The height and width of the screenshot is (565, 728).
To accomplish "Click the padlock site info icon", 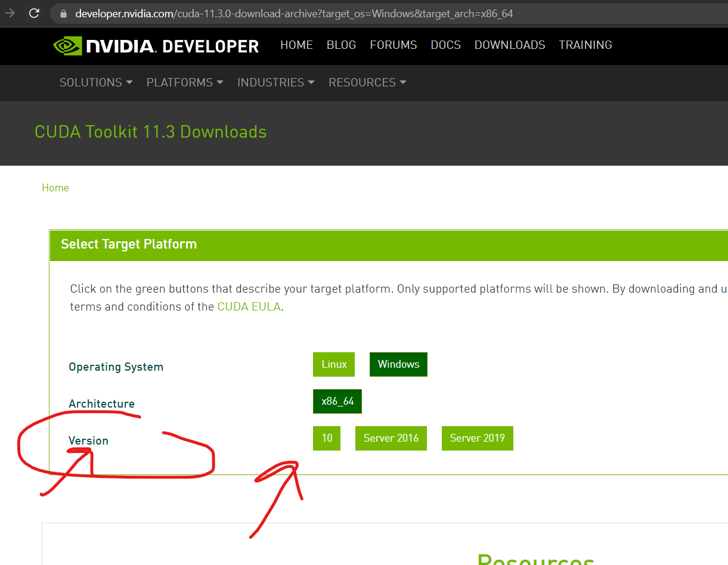I will (64, 14).
